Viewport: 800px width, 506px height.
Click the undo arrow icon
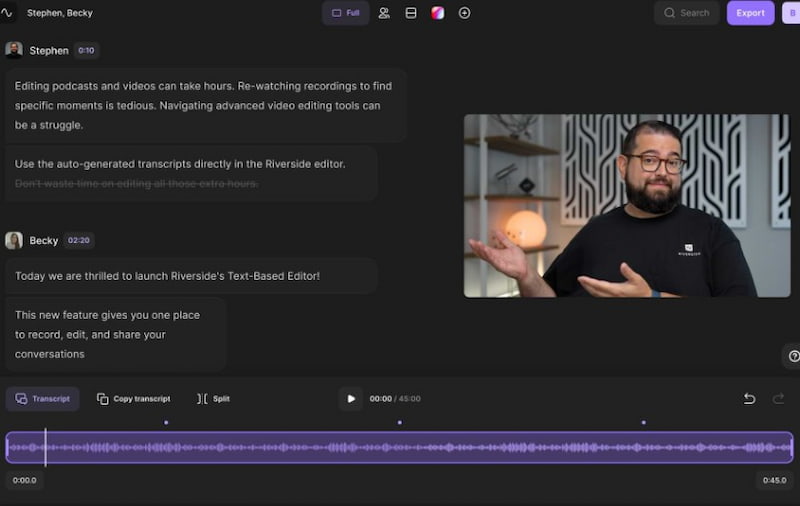click(749, 399)
